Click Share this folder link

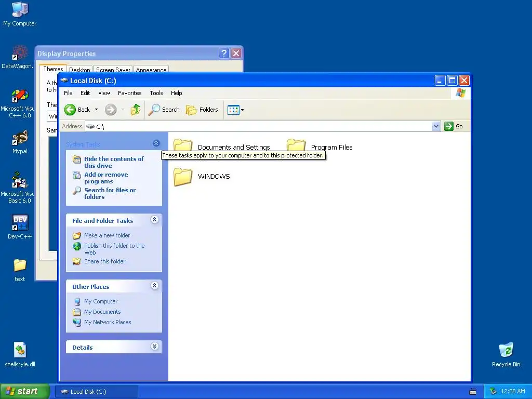click(104, 261)
